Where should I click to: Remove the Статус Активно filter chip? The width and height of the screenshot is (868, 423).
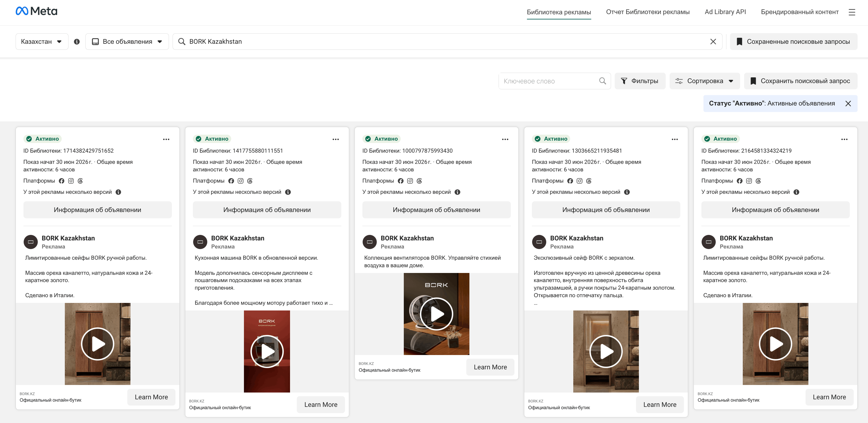pyautogui.click(x=848, y=103)
